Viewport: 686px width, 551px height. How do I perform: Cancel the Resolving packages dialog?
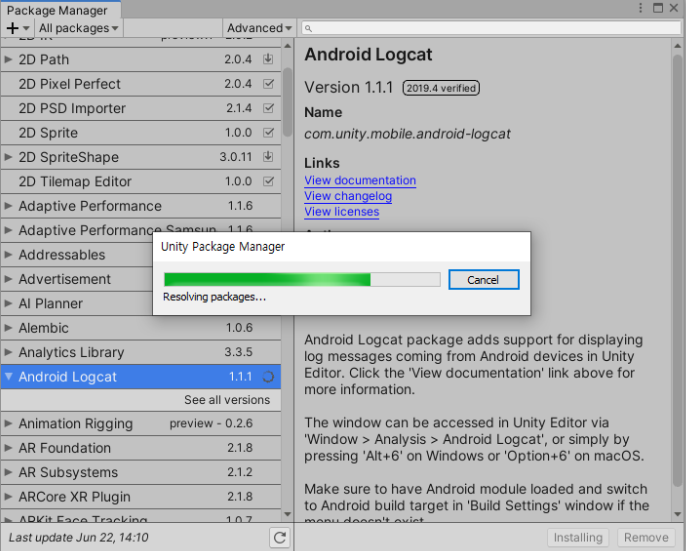point(484,280)
